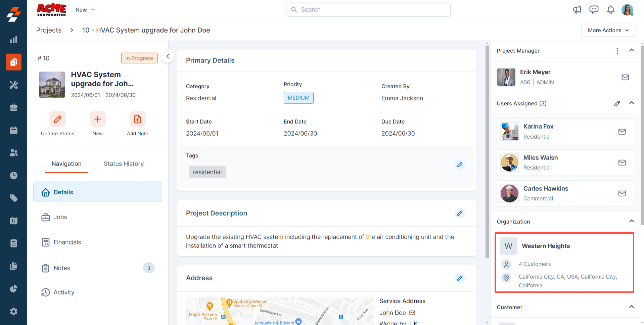This screenshot has width=644, height=325.
Task: Switch to the Status History tab
Action: pos(124,164)
